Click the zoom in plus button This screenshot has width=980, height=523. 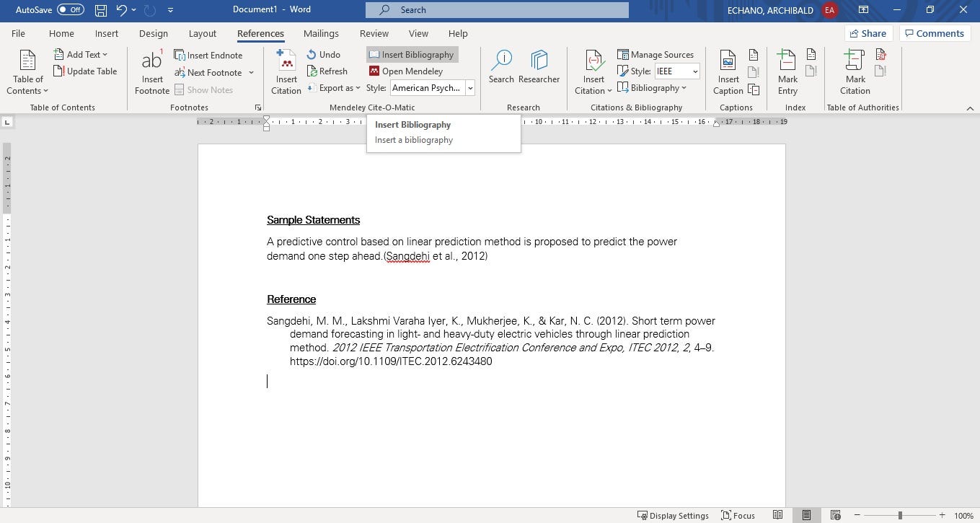(x=942, y=516)
